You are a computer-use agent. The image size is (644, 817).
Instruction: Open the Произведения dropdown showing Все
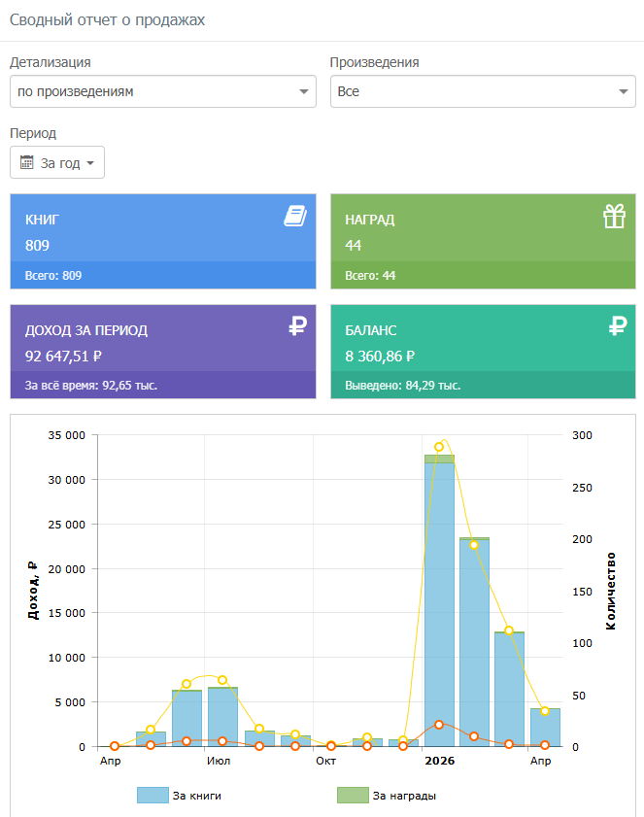pyautogui.click(x=483, y=91)
